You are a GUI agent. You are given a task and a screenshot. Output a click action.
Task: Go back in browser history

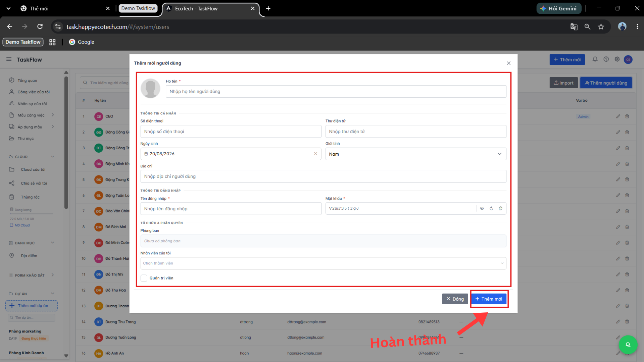[x=10, y=27]
